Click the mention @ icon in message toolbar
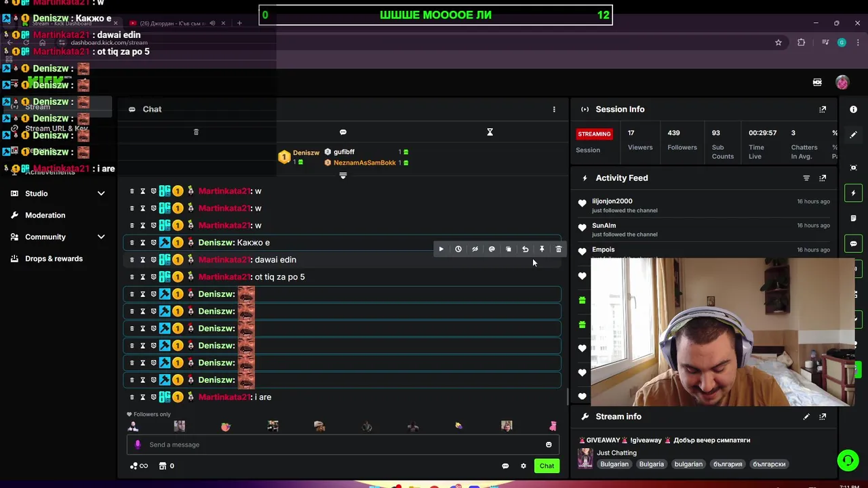The height and width of the screenshot is (488, 868). 492,249
